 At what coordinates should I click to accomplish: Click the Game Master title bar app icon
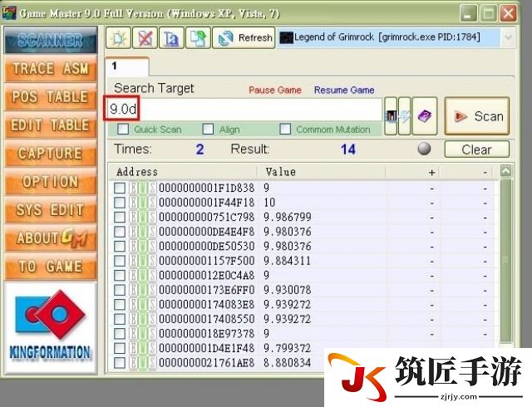[9, 13]
